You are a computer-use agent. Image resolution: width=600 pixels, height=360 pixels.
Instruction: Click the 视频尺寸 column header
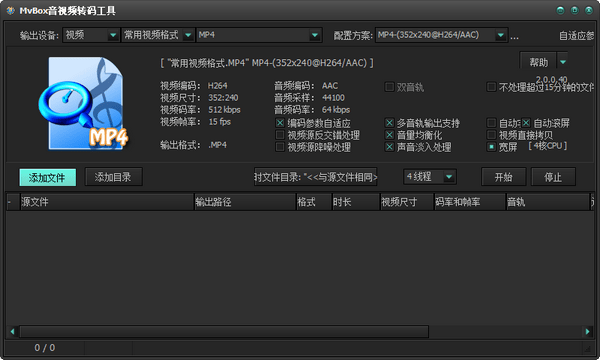click(x=407, y=202)
